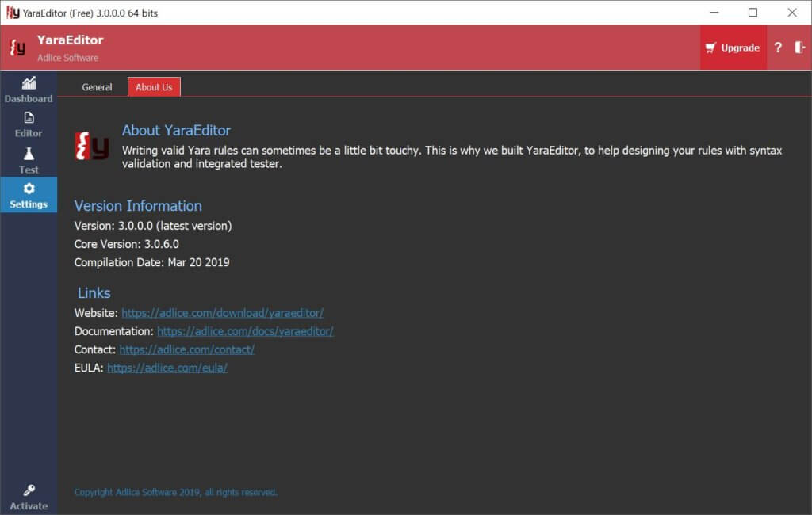Open the Test flask section
Screen dimensions: 812x515
click(29, 160)
